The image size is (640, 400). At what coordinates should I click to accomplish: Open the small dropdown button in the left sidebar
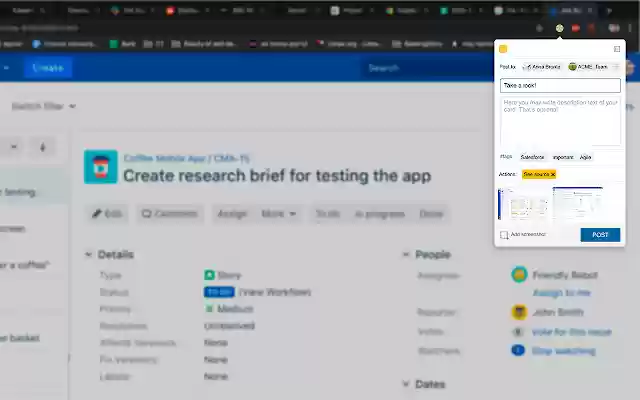tap(13, 147)
